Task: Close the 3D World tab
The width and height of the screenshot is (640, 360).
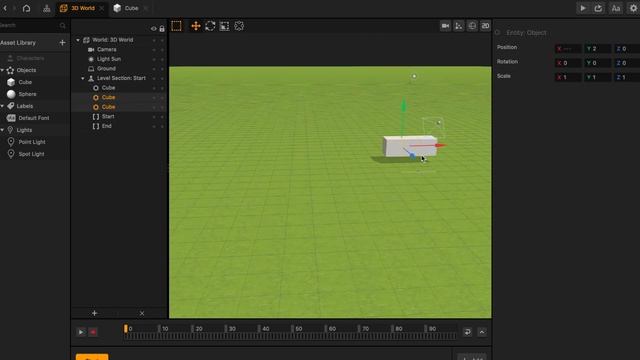Action: (102, 8)
